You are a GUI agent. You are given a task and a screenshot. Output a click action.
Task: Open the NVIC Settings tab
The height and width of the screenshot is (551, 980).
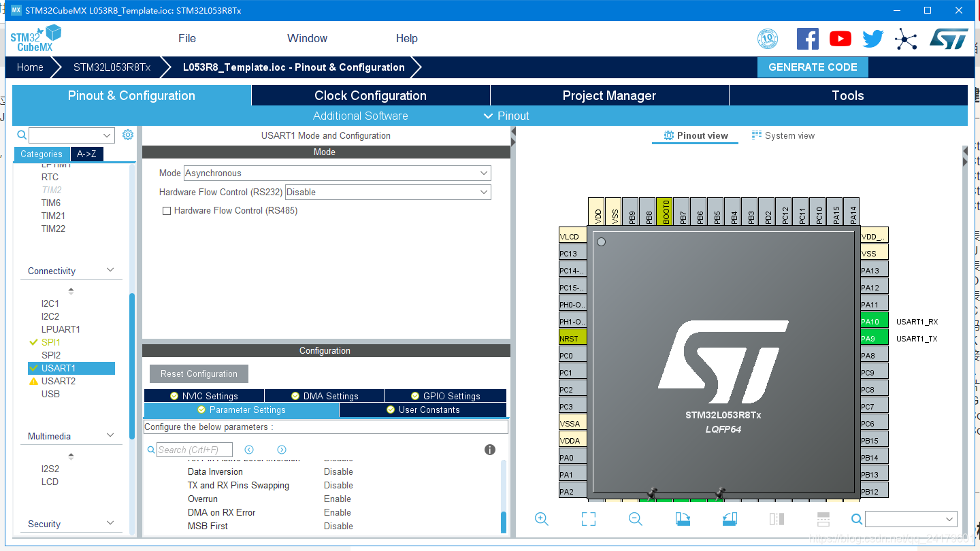coord(203,396)
